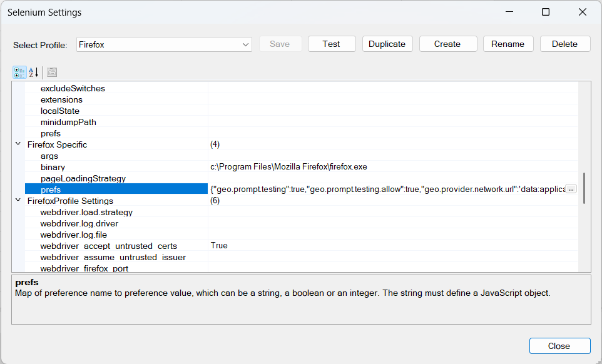Click the Test button
The image size is (602, 364).
[331, 44]
